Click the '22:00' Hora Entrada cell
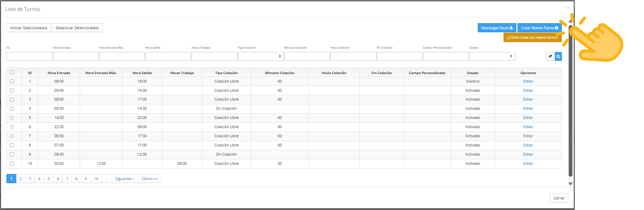The width and height of the screenshot is (644, 210). (x=59, y=127)
